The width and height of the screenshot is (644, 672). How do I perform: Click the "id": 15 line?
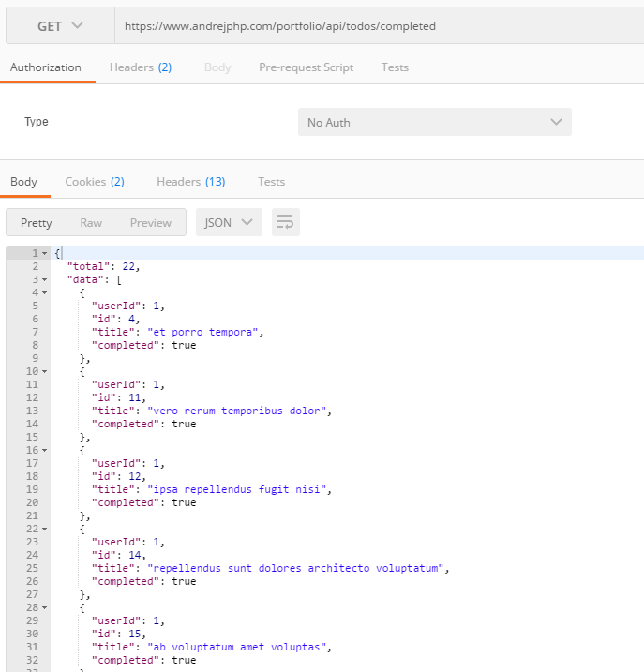click(119, 634)
